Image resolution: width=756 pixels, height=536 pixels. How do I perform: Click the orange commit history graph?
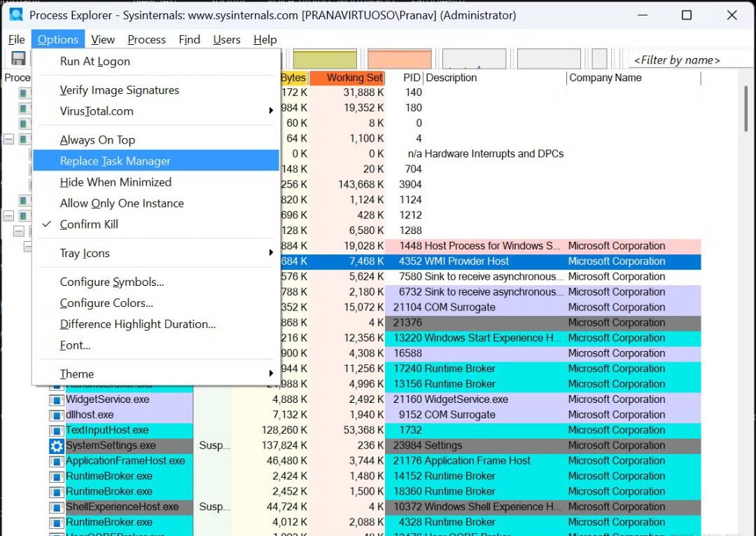click(399, 58)
